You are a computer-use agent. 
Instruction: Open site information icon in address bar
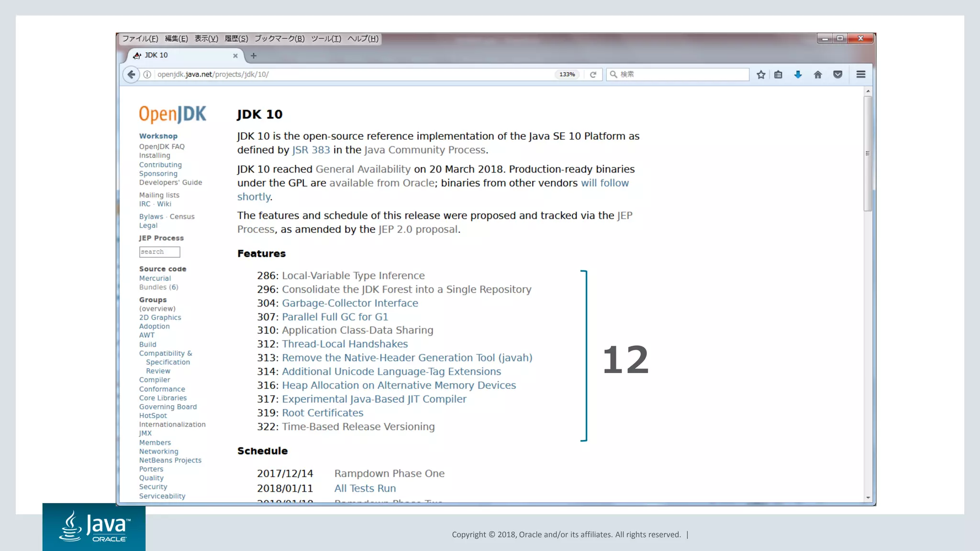tap(147, 75)
